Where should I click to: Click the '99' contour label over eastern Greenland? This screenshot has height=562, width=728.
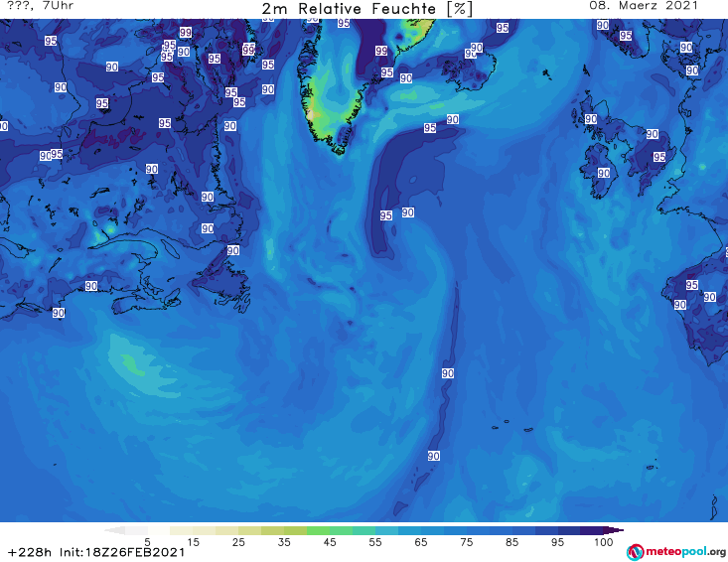pos(381,51)
